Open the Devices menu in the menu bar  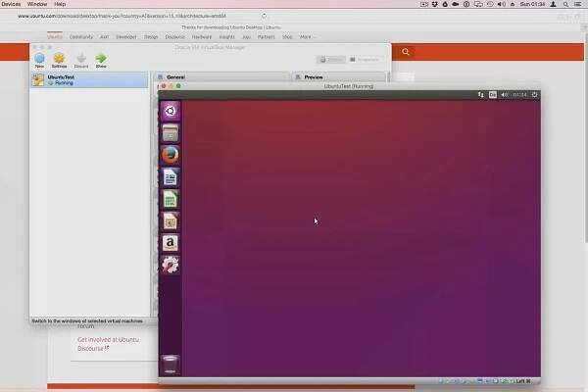[x=12, y=4]
